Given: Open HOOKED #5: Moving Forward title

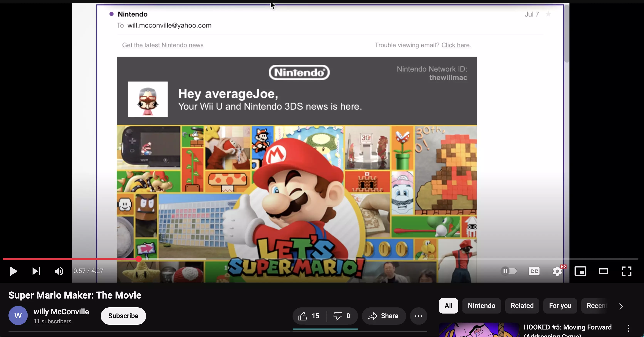Looking at the screenshot, I should tap(568, 330).
